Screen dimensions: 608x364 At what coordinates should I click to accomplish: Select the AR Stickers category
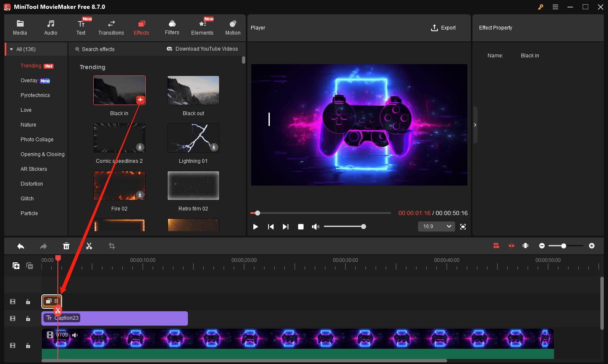pyautogui.click(x=34, y=169)
